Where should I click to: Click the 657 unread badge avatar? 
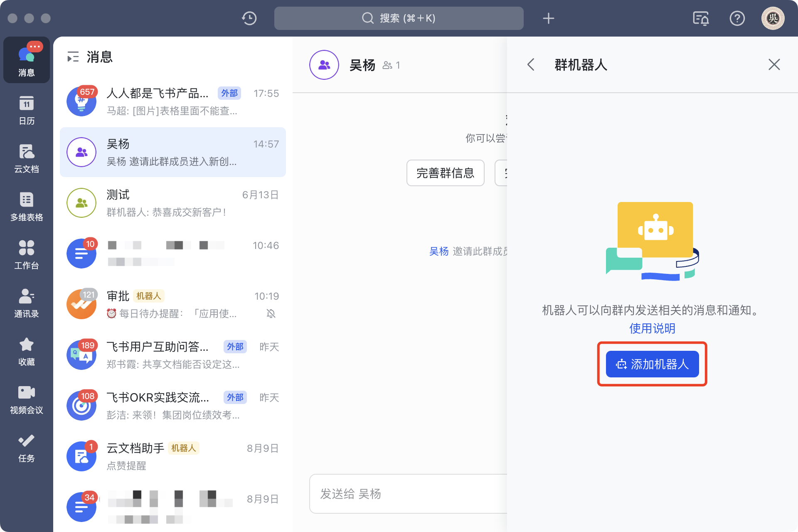click(81, 101)
